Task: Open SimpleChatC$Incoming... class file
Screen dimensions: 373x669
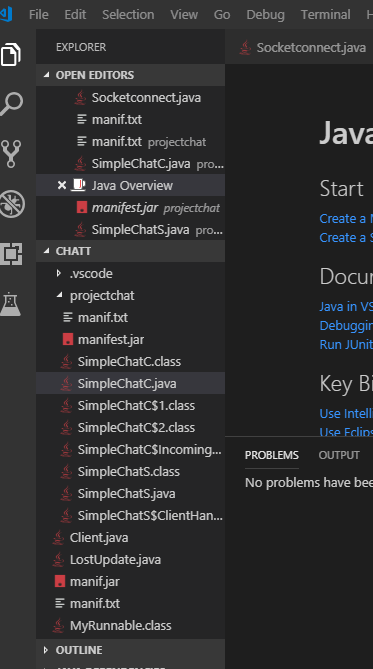Action: point(130,449)
